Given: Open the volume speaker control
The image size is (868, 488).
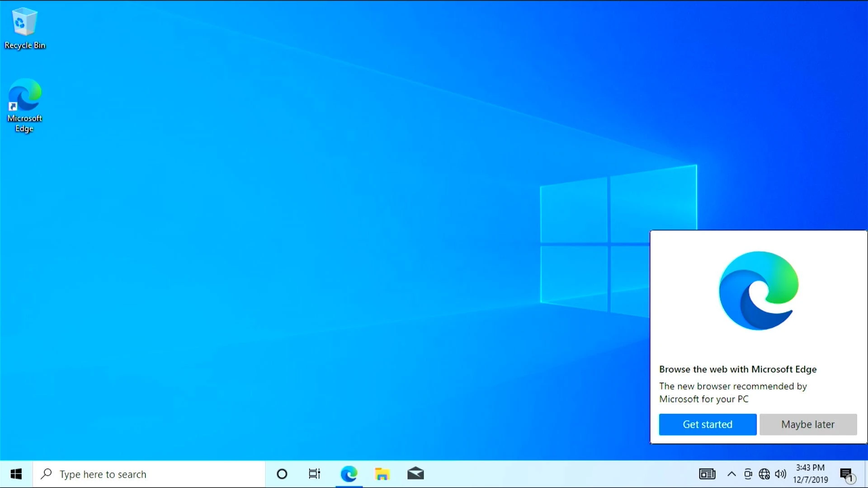Looking at the screenshot, I should coord(780,474).
